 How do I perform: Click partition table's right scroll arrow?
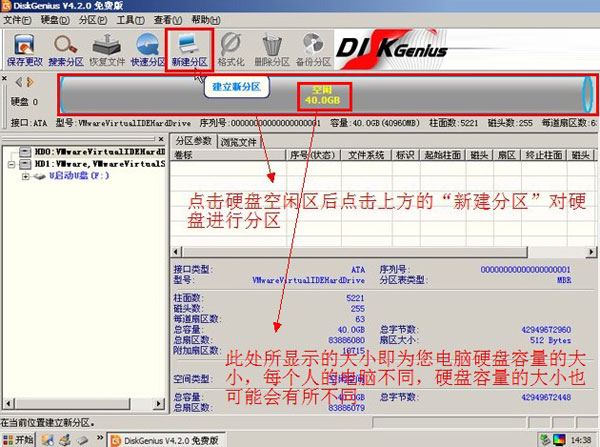[592, 252]
